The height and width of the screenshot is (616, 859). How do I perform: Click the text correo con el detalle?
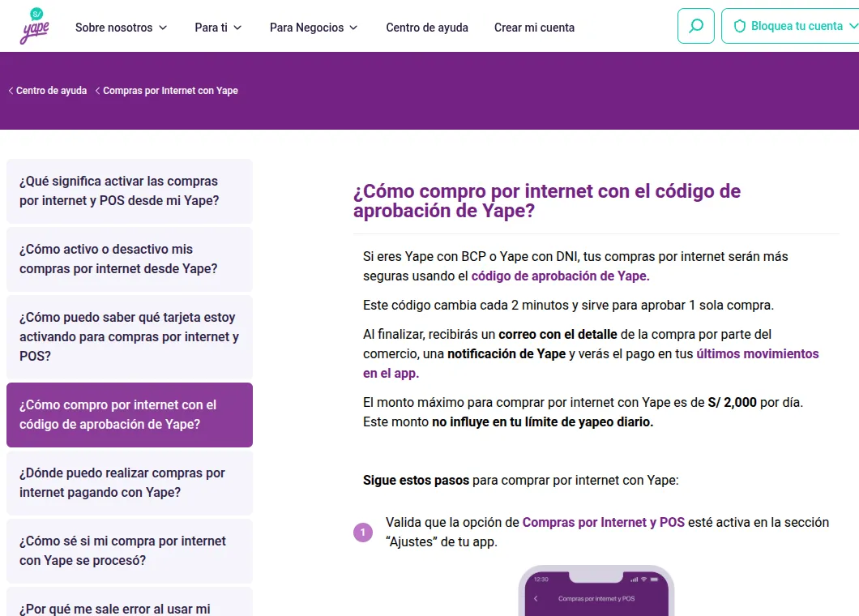click(x=558, y=334)
